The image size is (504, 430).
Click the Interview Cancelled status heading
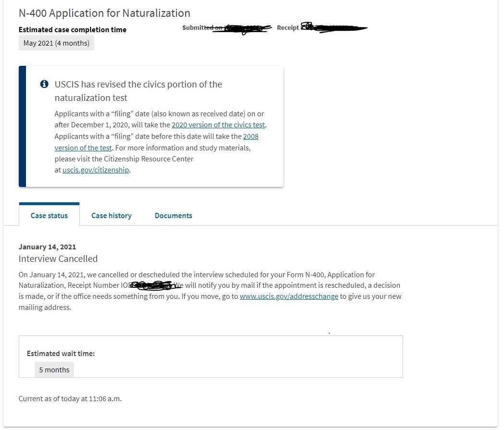pyautogui.click(x=58, y=259)
